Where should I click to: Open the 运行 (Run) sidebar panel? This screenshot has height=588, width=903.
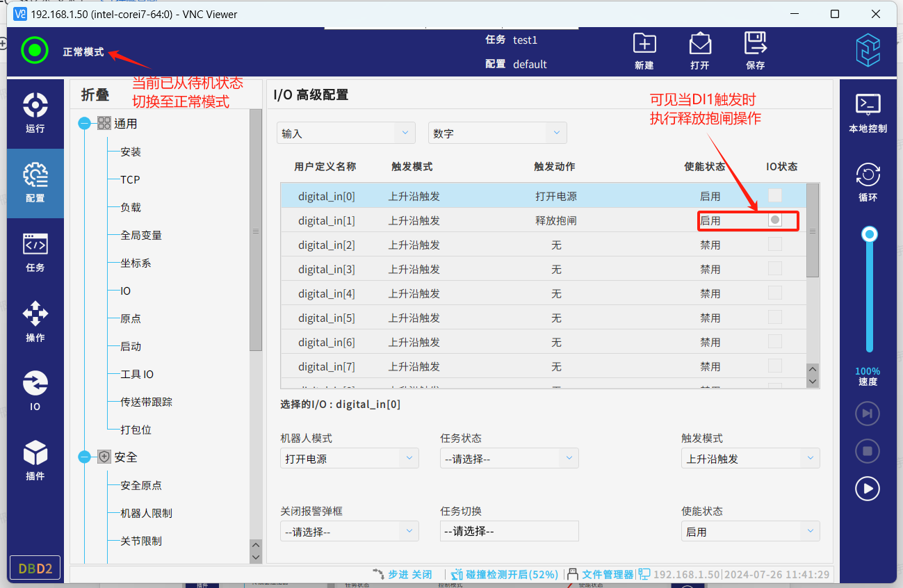tap(35, 113)
